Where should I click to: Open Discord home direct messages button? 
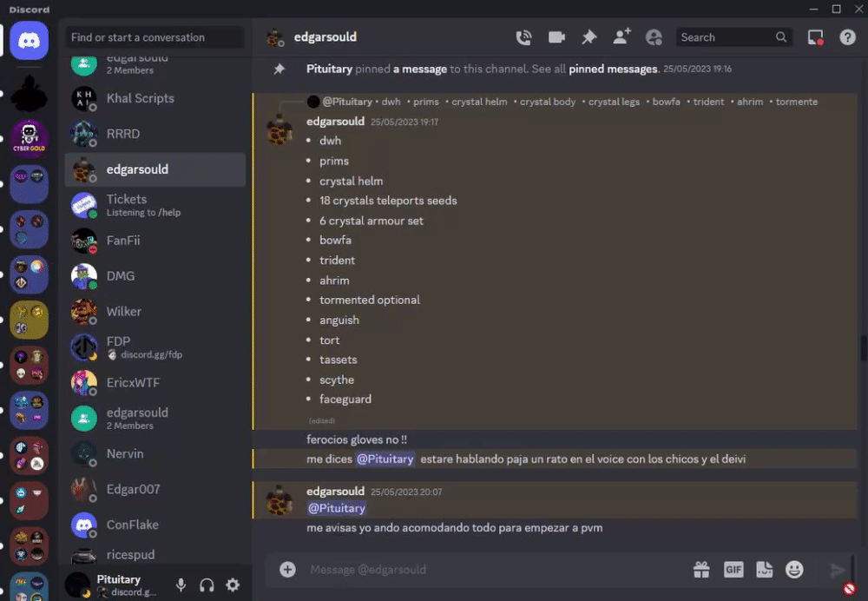click(x=29, y=41)
